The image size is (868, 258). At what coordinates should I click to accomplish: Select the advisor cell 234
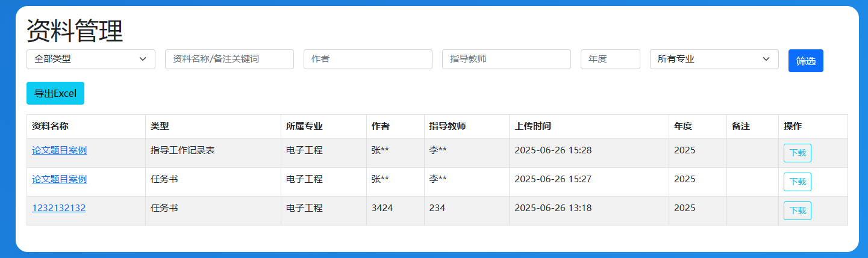467,210
